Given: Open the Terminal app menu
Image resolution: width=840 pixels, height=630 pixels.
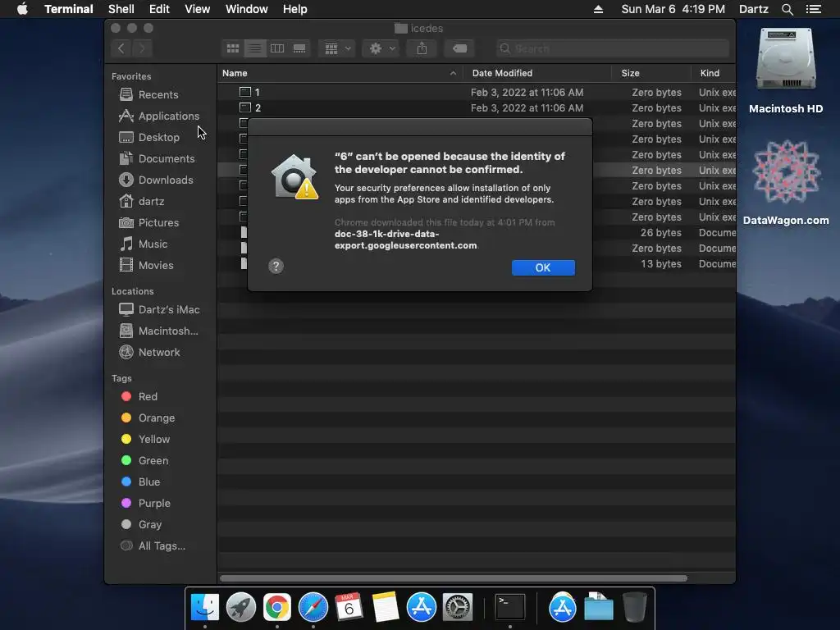Looking at the screenshot, I should (69, 9).
